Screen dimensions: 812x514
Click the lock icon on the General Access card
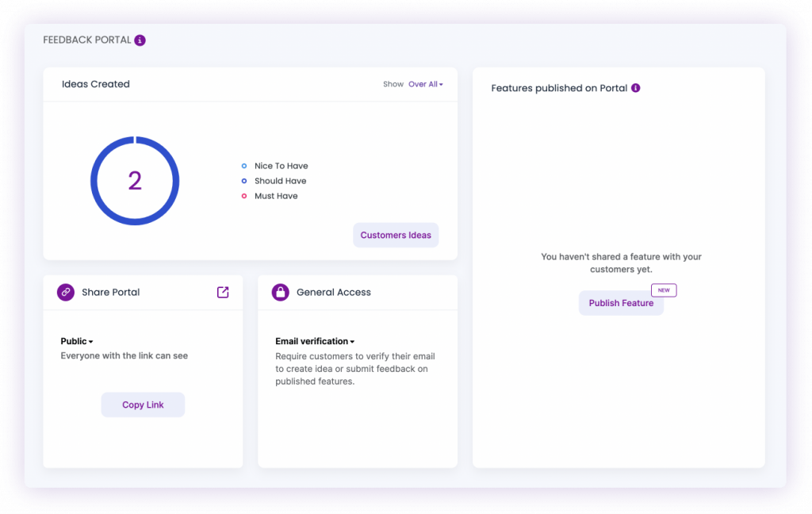click(x=280, y=292)
